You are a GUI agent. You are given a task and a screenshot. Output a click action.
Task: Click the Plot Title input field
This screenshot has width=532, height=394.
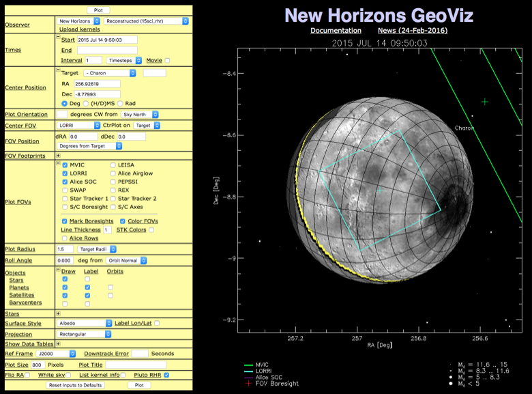click(136, 365)
